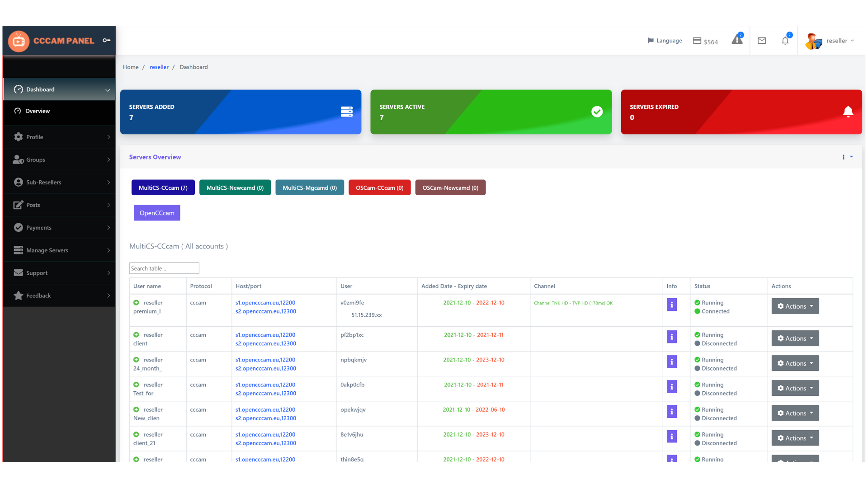Open the warning alerts triangle icon
This screenshot has width=868, height=488.
coord(737,40)
